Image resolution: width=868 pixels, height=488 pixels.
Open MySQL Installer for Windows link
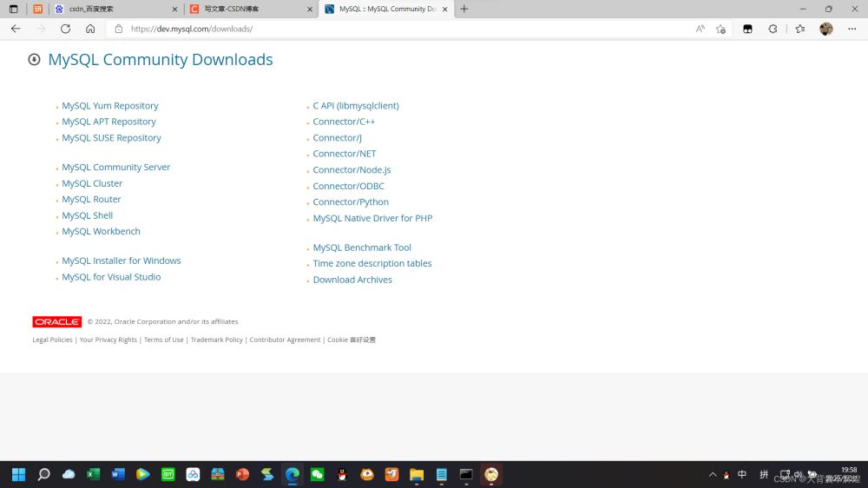click(x=121, y=260)
